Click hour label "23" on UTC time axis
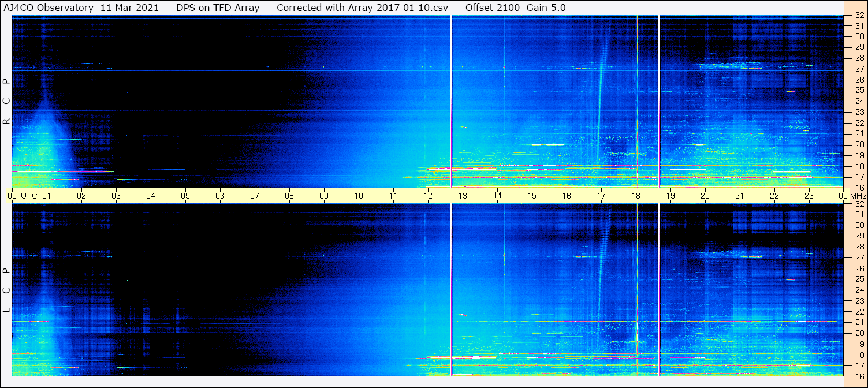Screen dimensions: 868x388 point(809,196)
